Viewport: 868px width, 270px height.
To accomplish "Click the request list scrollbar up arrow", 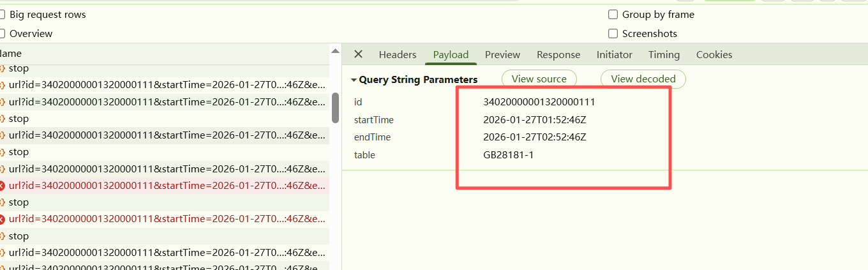I will click(335, 50).
